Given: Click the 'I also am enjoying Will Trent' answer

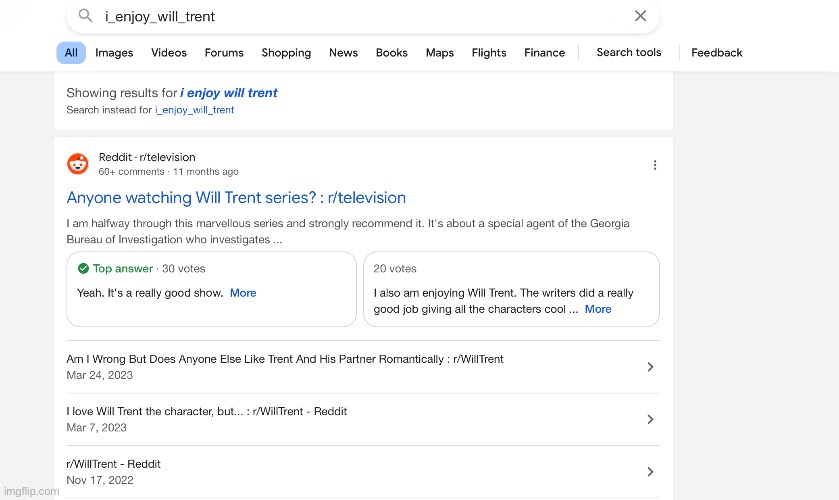Looking at the screenshot, I should click(503, 301).
